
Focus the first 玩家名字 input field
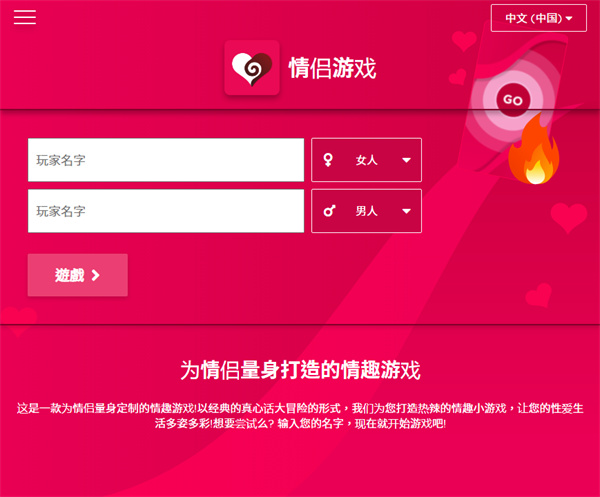pos(166,160)
